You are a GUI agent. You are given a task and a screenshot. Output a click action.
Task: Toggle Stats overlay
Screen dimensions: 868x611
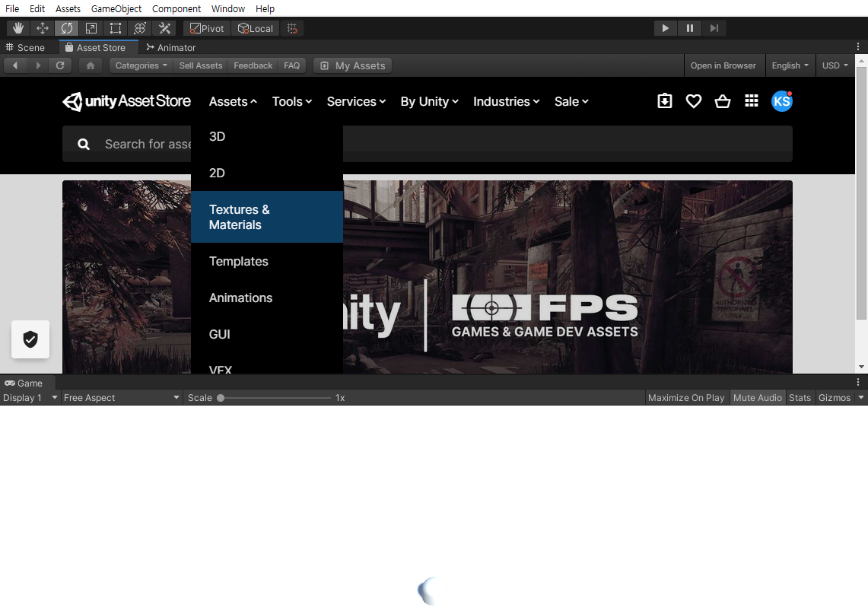(800, 397)
